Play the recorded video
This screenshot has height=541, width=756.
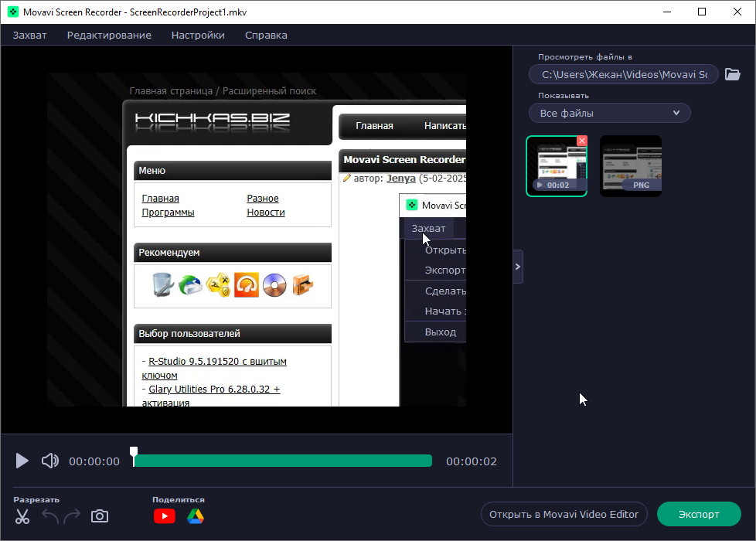(x=22, y=461)
